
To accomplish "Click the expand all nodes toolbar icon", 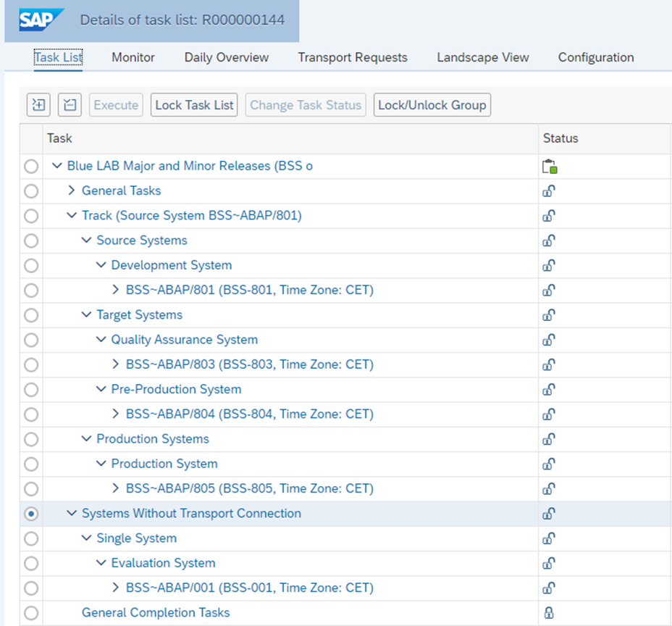I will click(x=38, y=105).
